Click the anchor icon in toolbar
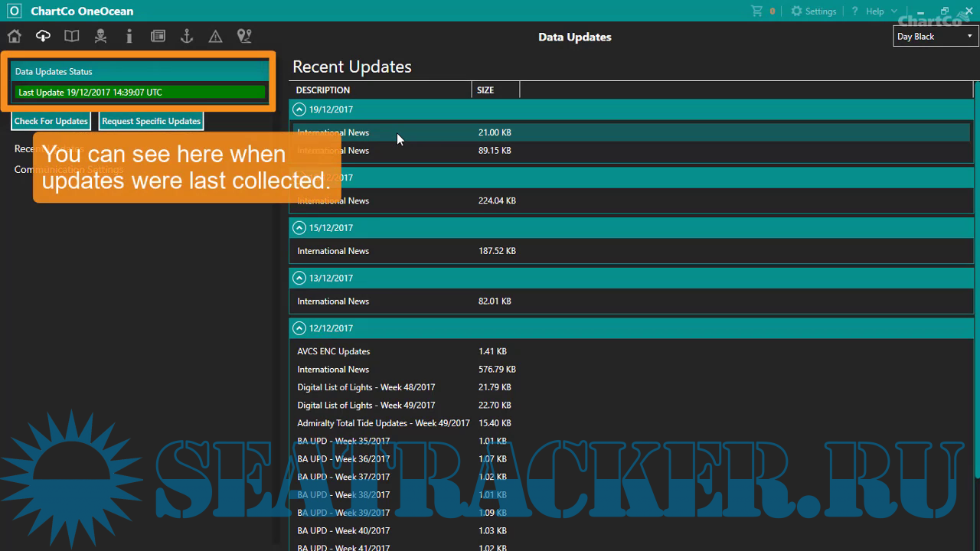The image size is (980, 551). 186,36
